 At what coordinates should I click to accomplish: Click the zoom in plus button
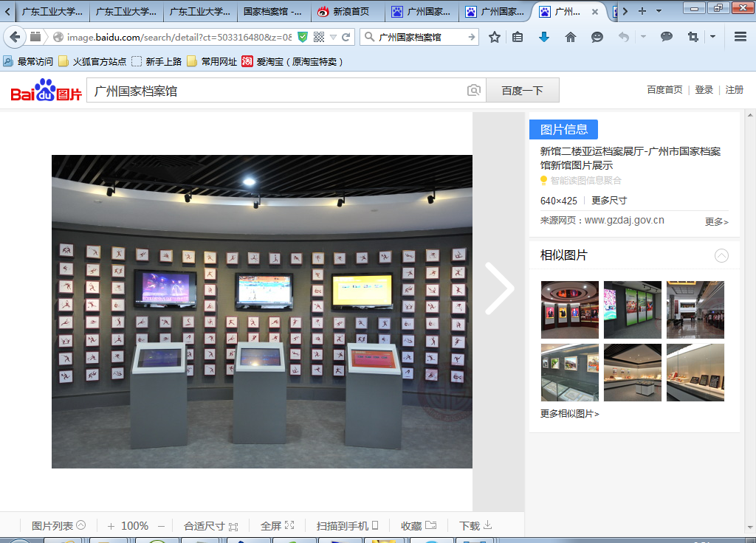[x=111, y=526]
